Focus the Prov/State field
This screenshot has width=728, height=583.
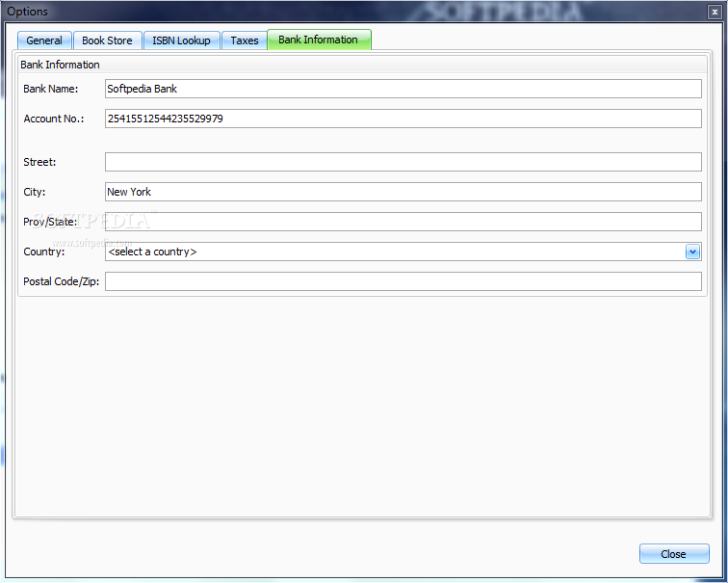pos(403,222)
